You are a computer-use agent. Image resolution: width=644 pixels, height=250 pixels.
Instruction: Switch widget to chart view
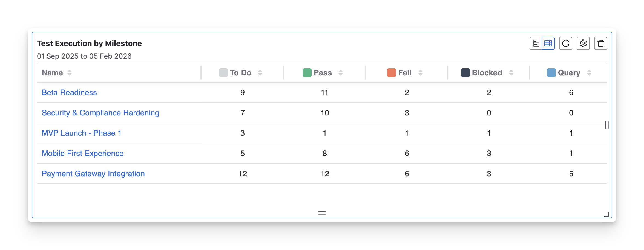(536, 44)
